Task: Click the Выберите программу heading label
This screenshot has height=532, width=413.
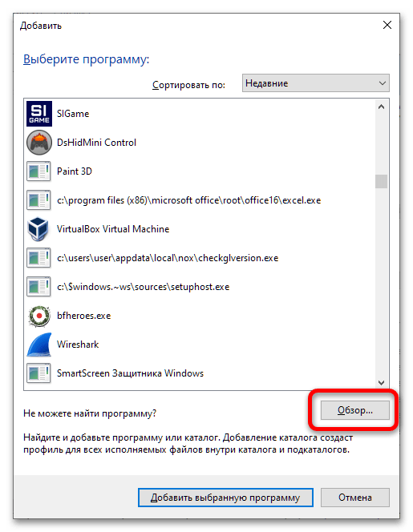Action: tap(87, 59)
